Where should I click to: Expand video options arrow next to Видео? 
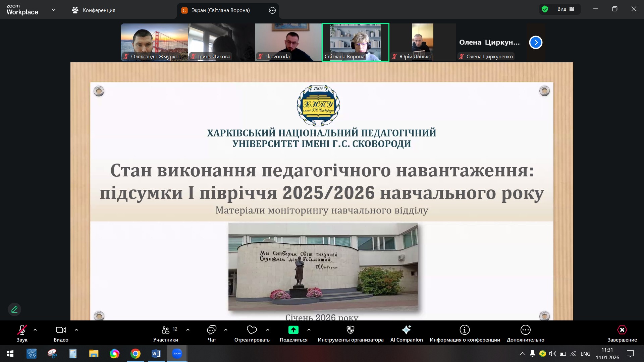[76, 330]
